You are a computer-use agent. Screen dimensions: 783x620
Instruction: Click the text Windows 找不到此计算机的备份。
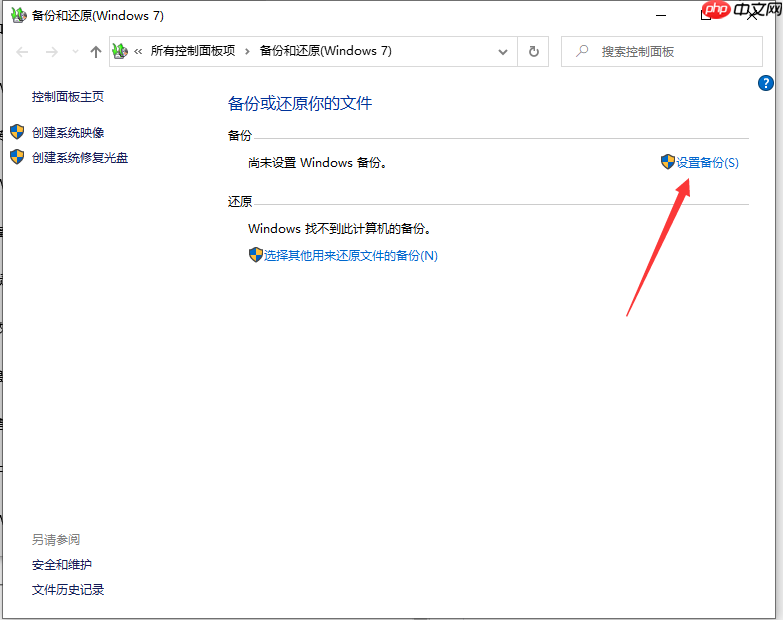pos(340,229)
